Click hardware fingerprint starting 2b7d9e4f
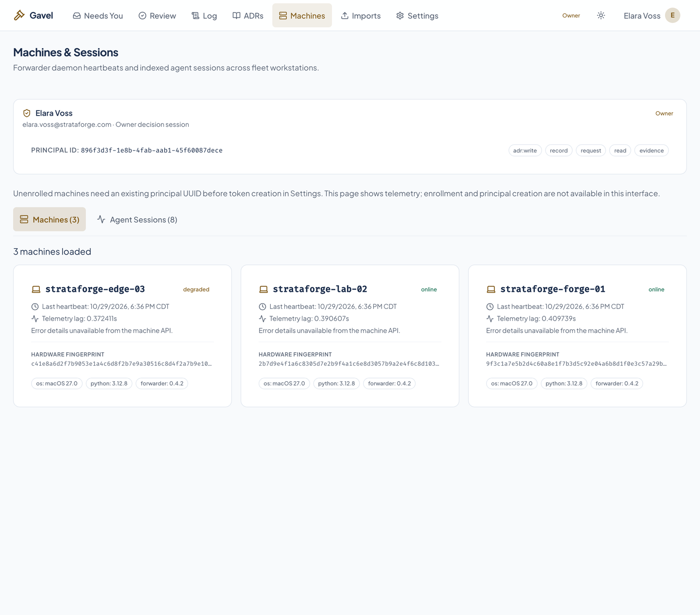Viewport: 700px width, 615px height. 349,364
